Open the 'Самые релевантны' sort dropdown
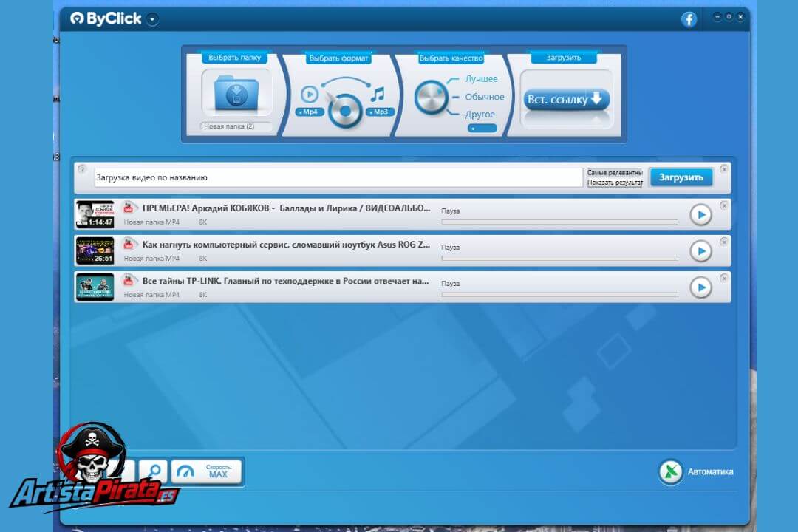The image size is (798, 532). click(615, 173)
